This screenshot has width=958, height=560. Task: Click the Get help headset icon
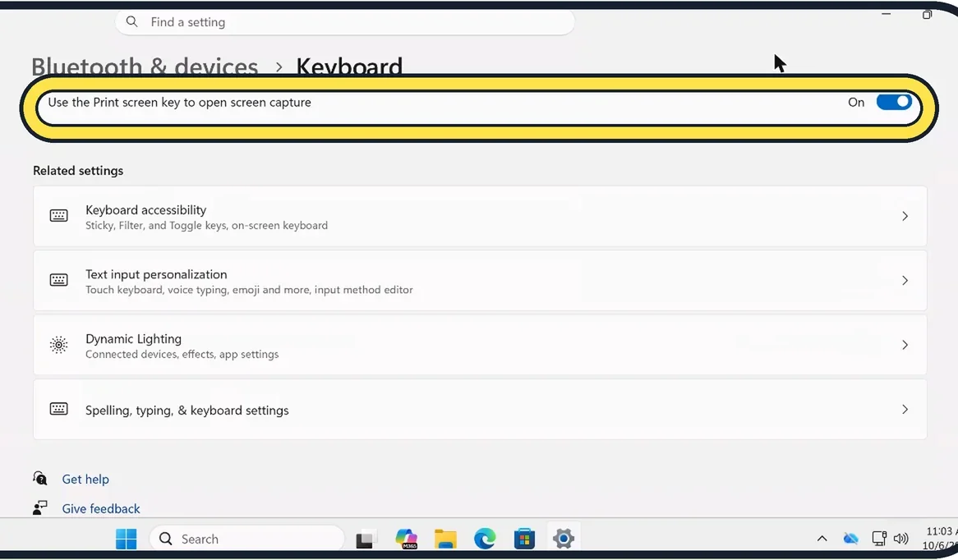[39, 478]
